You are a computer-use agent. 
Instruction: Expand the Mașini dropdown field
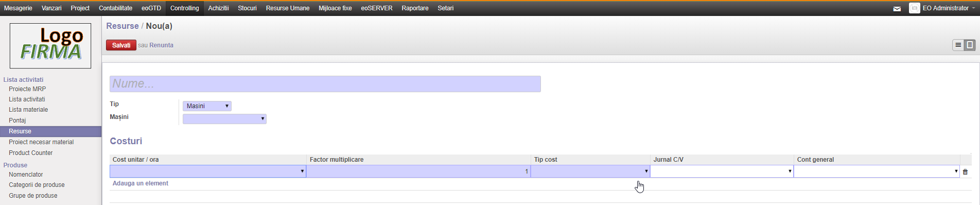coord(224,119)
